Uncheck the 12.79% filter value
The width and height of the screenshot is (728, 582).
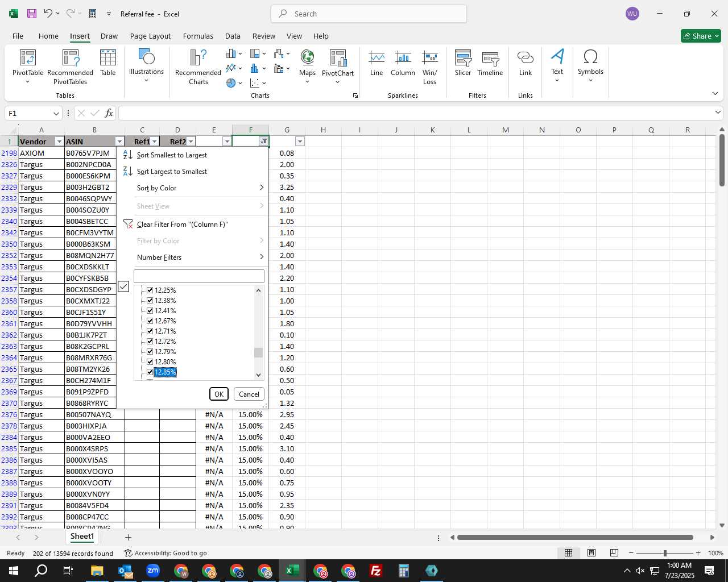point(150,351)
